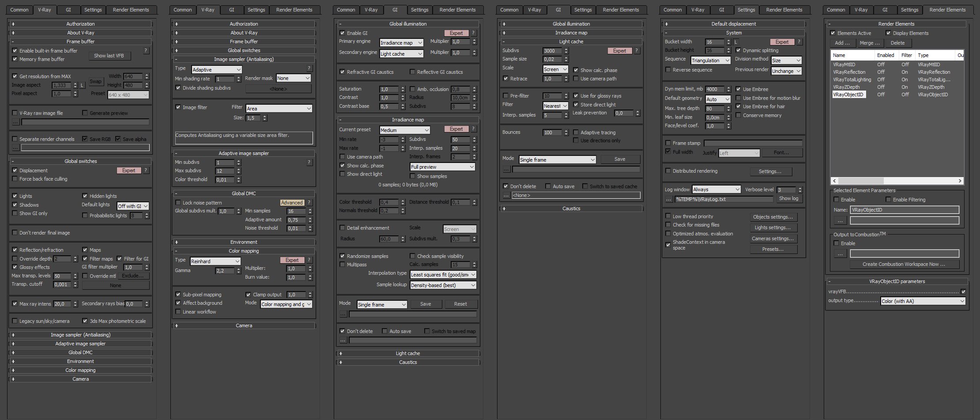
Task: Open Current preset dropdown showing Medium
Action: point(405,130)
